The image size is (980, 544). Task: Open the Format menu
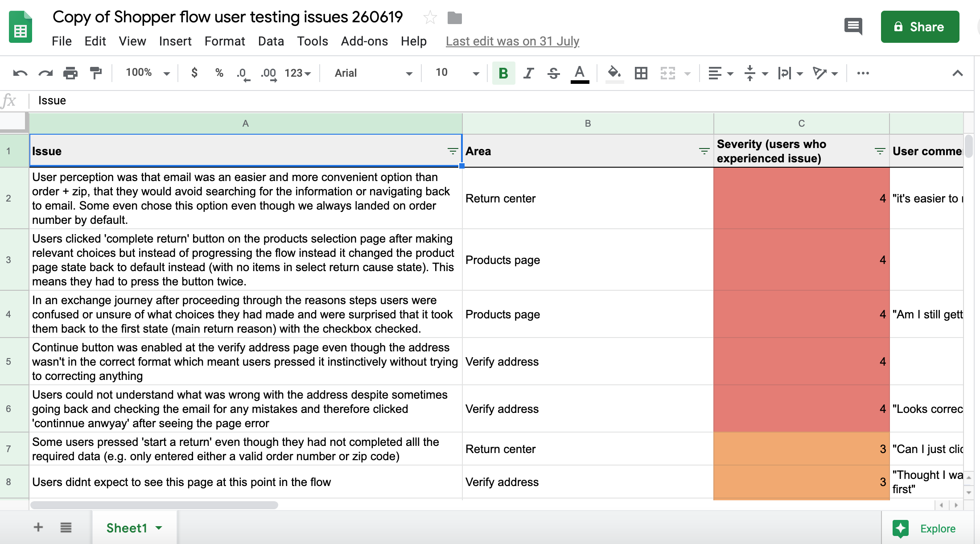(x=224, y=41)
